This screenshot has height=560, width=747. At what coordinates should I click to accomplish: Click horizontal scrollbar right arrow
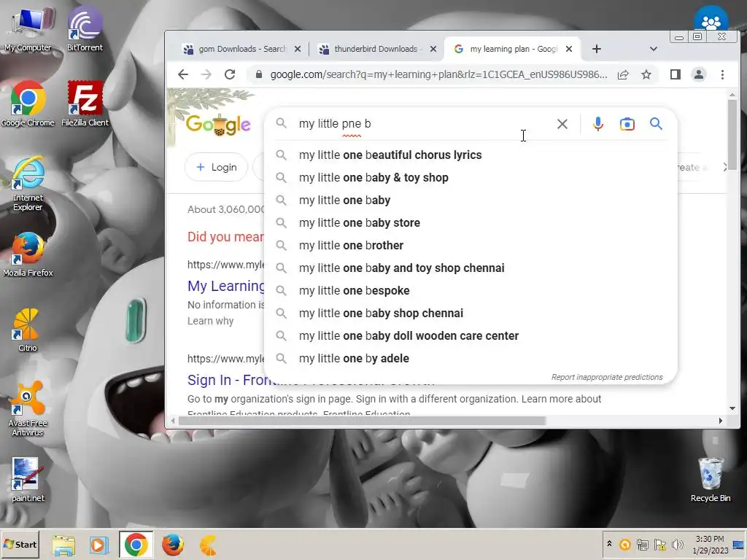(720, 421)
